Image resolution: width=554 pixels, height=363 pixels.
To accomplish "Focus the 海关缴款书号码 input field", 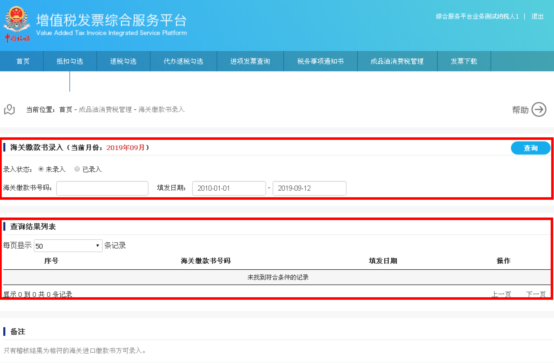I will tap(102, 188).
